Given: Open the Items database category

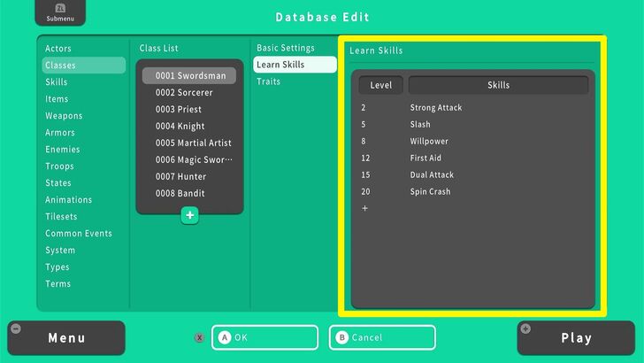Looking at the screenshot, I should coord(57,99).
